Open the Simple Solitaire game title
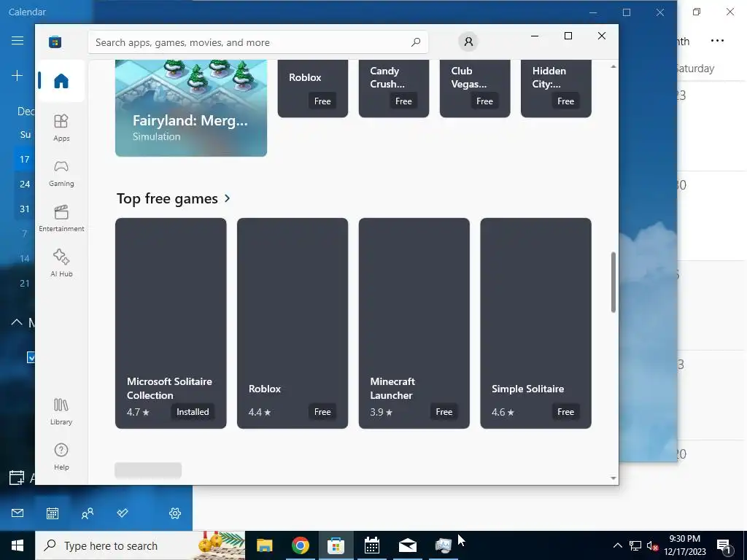The width and height of the screenshot is (747, 560). 527,389
